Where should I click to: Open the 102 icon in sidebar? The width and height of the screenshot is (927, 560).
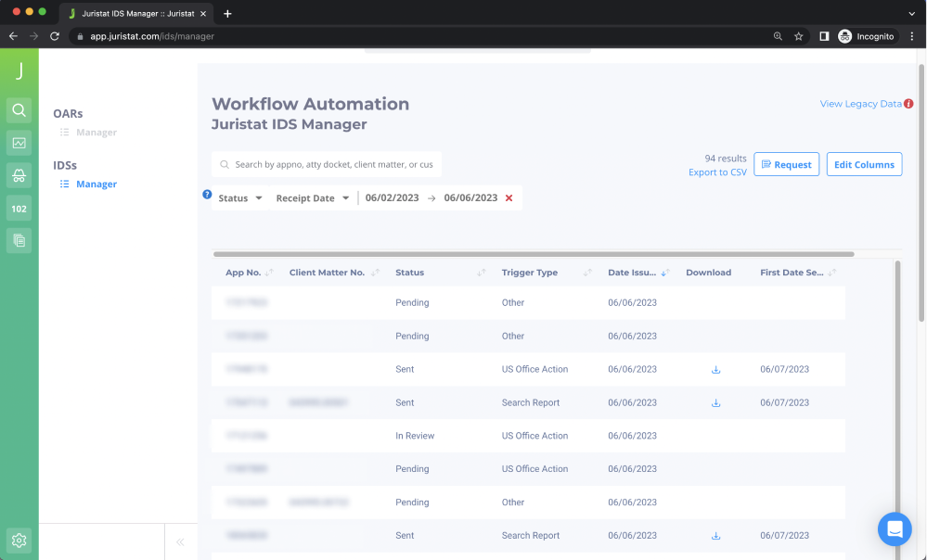[19, 209]
